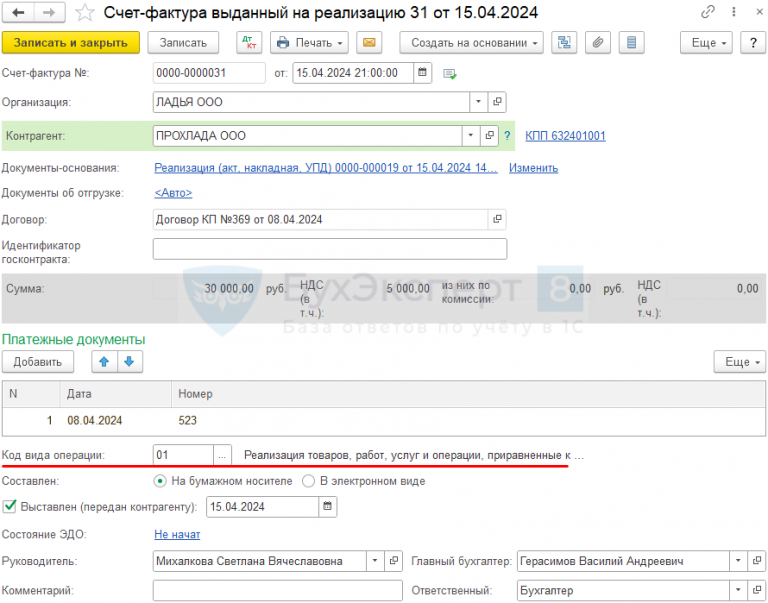This screenshot has width=768, height=603.
Task: Open the 'КПП 632401001' link
Action: (x=565, y=136)
